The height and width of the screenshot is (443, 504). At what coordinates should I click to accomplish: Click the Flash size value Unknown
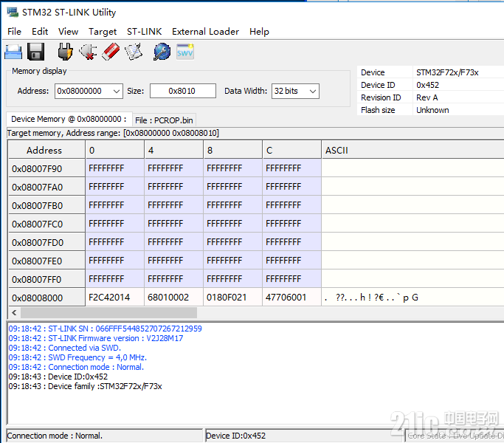[432, 110]
